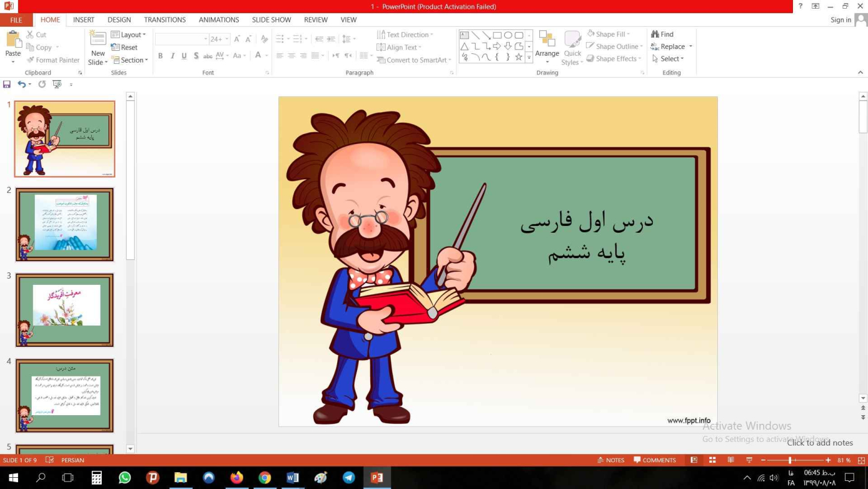Open the FILE menu
868x489 pixels.
click(16, 20)
